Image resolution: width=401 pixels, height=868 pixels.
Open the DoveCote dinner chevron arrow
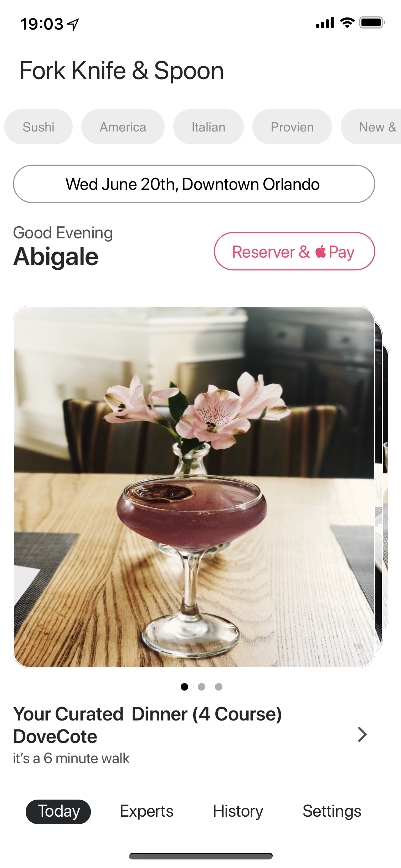362,734
